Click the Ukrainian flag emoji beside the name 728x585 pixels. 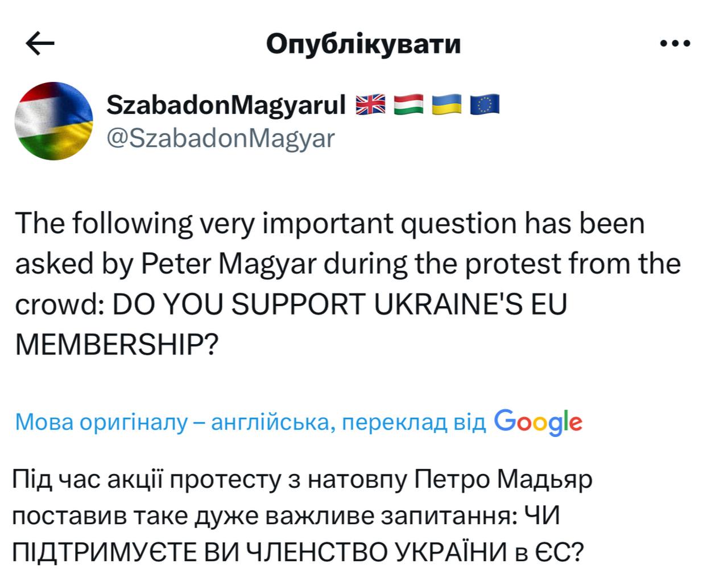[448, 105]
